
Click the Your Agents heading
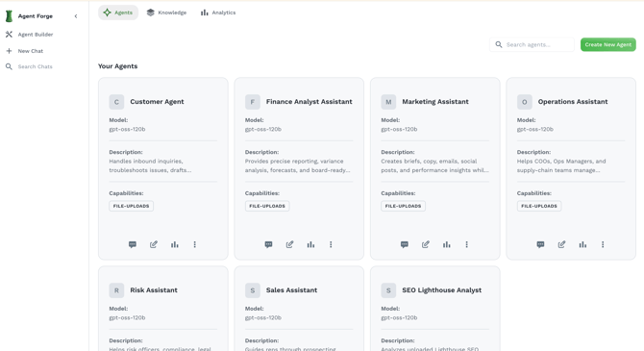click(x=118, y=66)
